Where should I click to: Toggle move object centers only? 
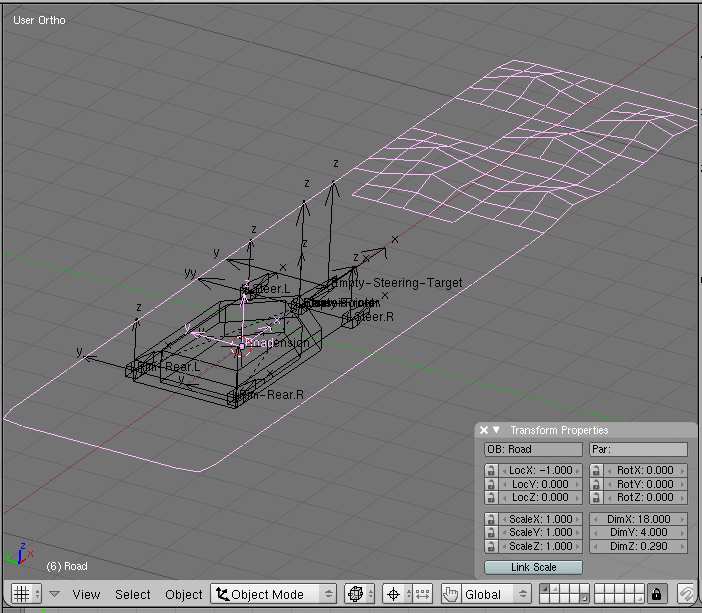(x=422, y=594)
